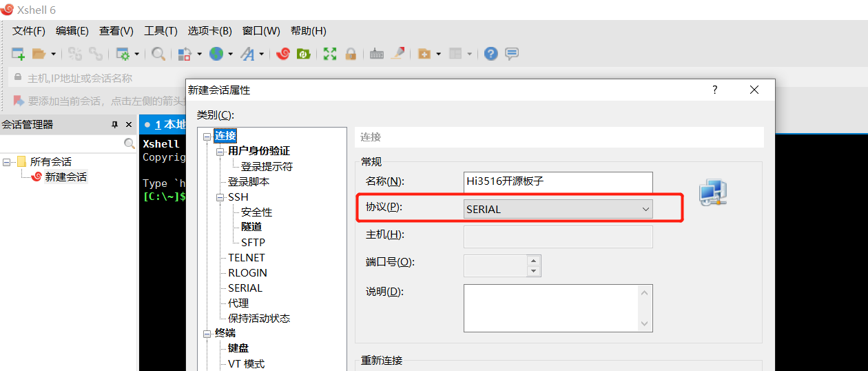Click the dialog's ? help button
868x371 pixels.
[715, 90]
